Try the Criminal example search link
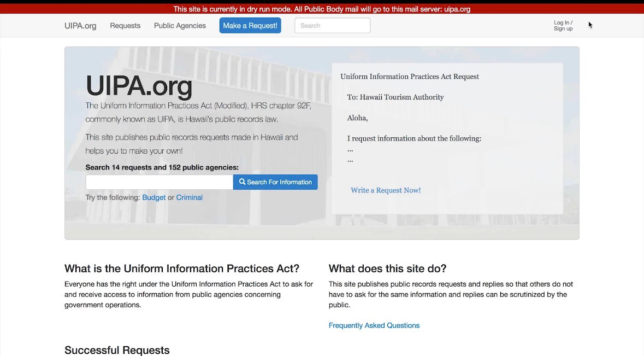 (x=190, y=197)
